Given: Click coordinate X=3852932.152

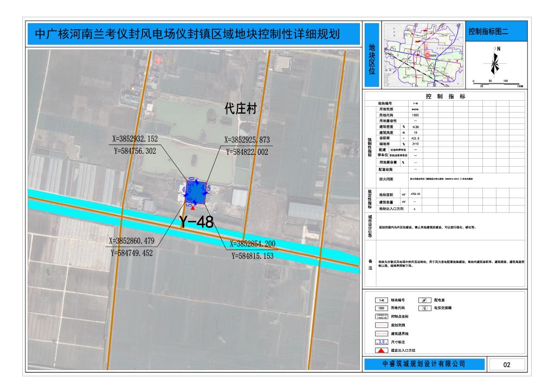Looking at the screenshot, I should [135, 139].
